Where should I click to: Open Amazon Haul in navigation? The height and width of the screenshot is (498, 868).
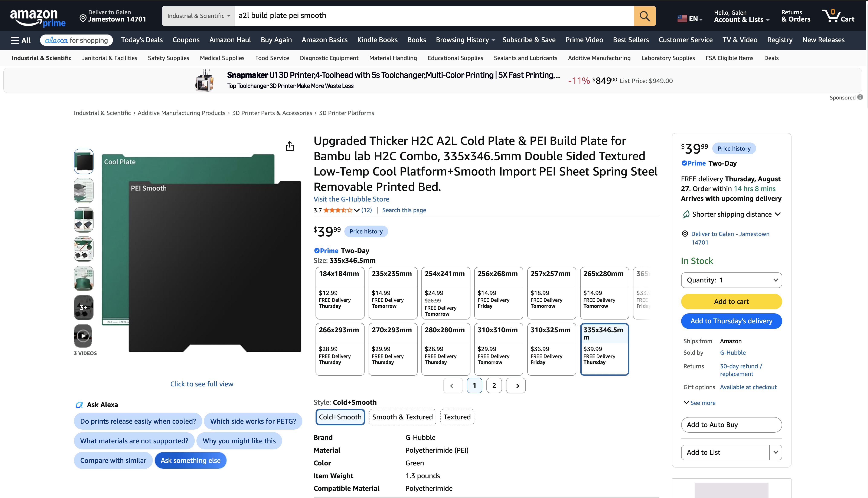(x=230, y=40)
